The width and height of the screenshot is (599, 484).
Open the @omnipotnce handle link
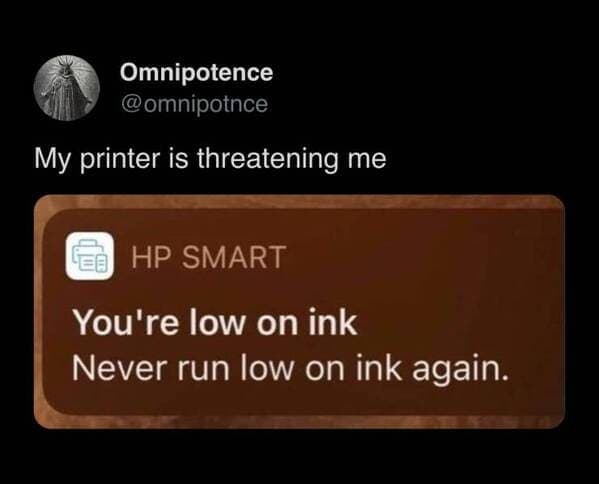194,104
